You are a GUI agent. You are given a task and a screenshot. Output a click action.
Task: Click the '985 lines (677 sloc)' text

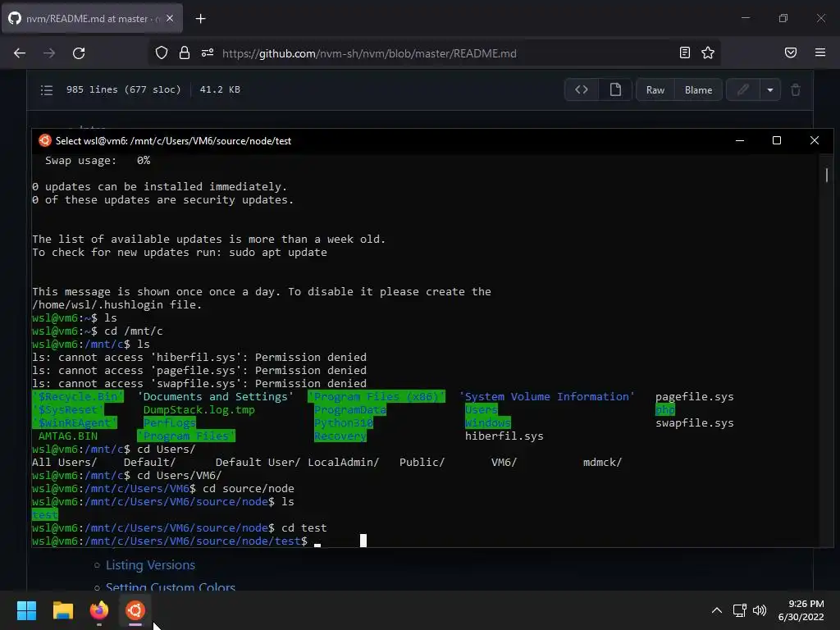(x=124, y=89)
